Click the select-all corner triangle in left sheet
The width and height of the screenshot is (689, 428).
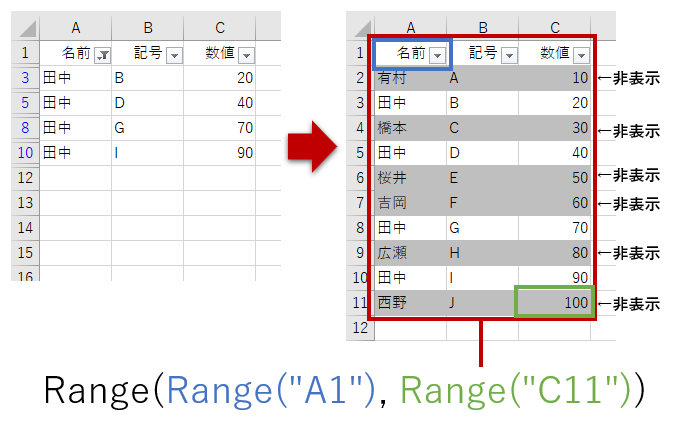(x=27, y=29)
